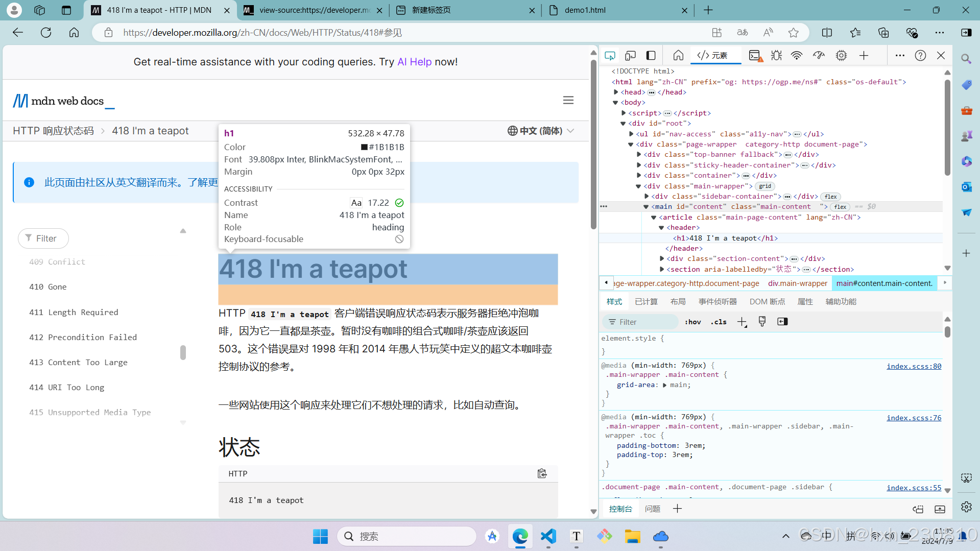Toggle the inspect element picker in DevTools
The width and height of the screenshot is (980, 551).
coord(610,56)
